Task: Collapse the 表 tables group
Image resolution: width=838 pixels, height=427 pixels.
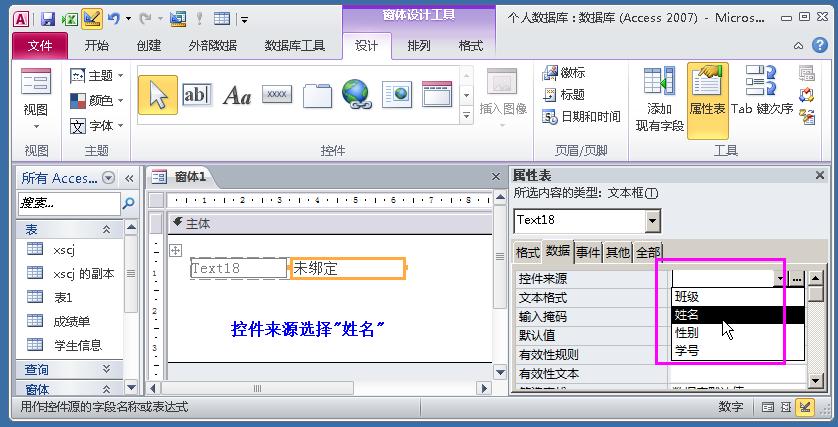Action: point(106,230)
